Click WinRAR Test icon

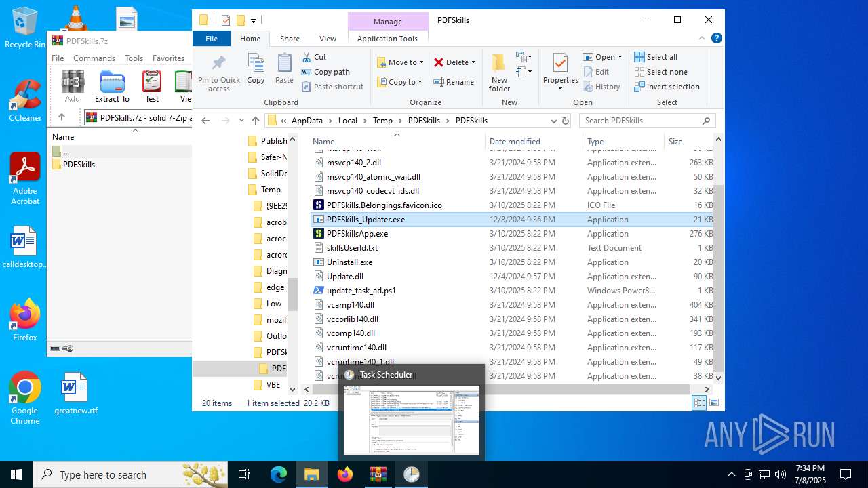pos(152,87)
